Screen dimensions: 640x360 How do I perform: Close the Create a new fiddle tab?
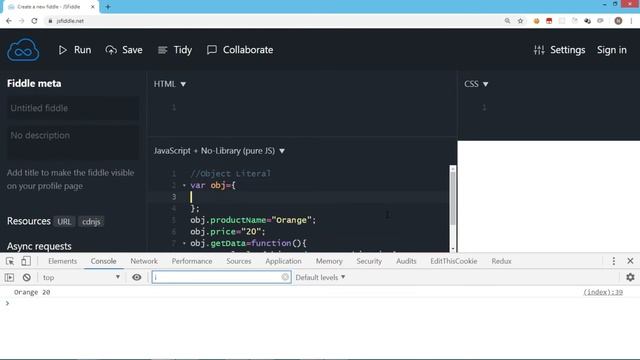pyautogui.click(x=93, y=7)
